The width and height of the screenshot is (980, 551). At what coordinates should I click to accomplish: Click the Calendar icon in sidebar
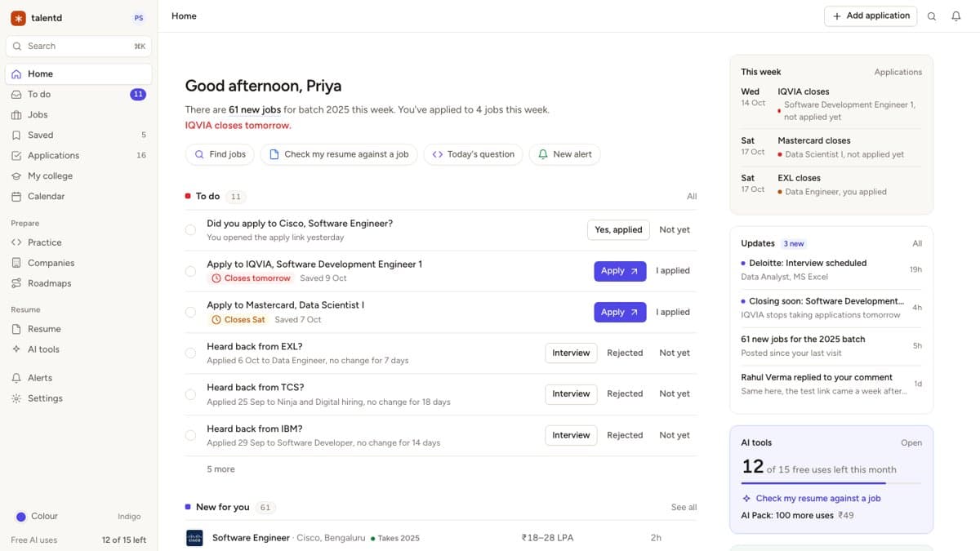click(x=16, y=196)
